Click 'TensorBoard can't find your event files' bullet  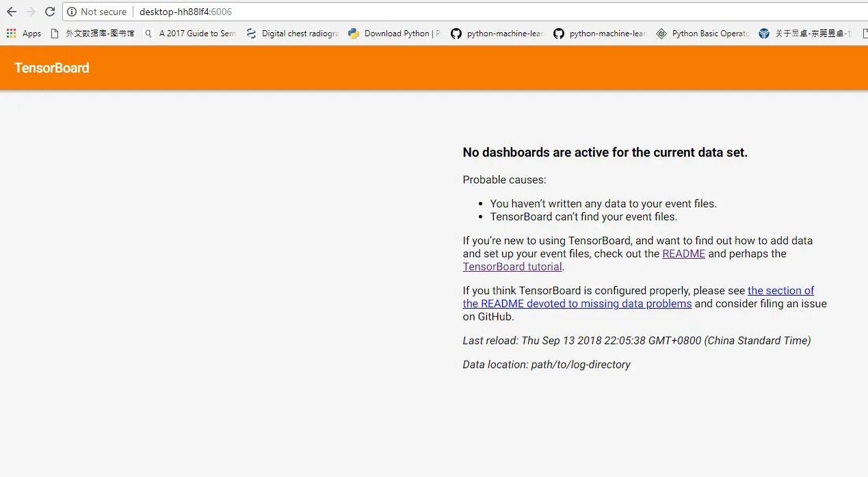pos(583,216)
